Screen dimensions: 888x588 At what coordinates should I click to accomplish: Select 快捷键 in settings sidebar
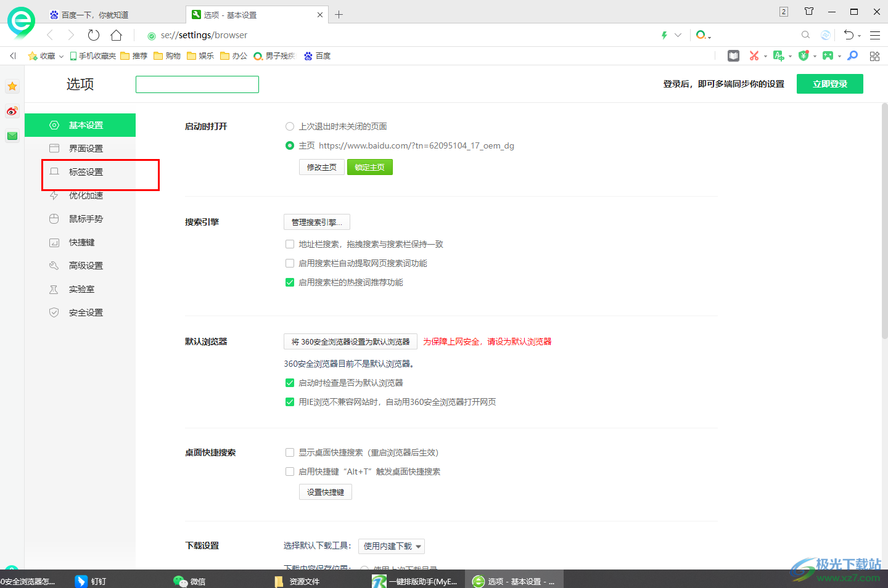(80, 242)
